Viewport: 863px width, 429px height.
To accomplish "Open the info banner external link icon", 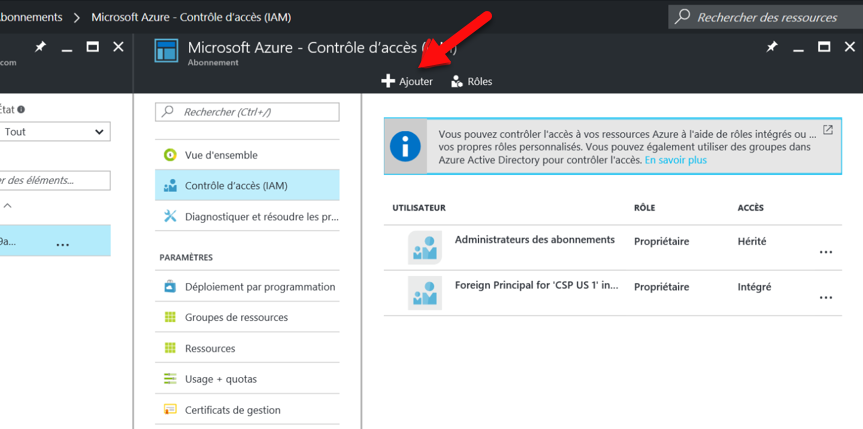I will pyautogui.click(x=828, y=130).
